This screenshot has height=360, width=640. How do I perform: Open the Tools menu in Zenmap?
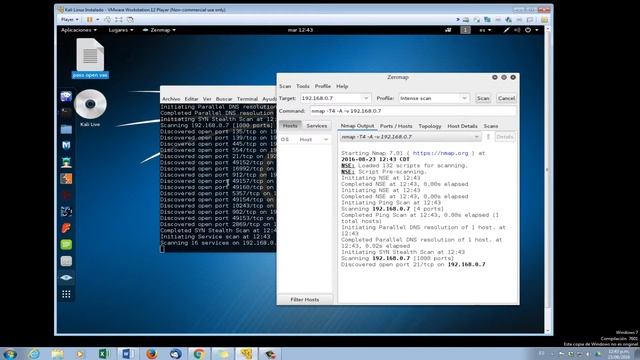coord(302,87)
